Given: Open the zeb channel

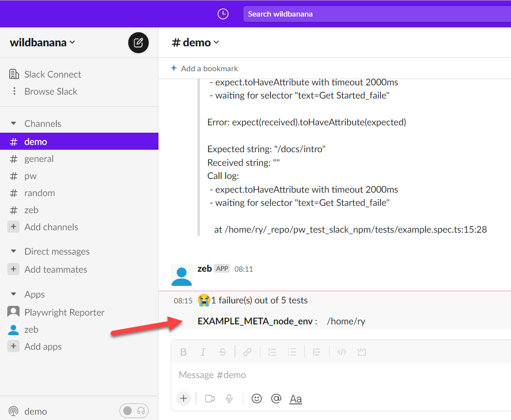Looking at the screenshot, I should (x=31, y=210).
